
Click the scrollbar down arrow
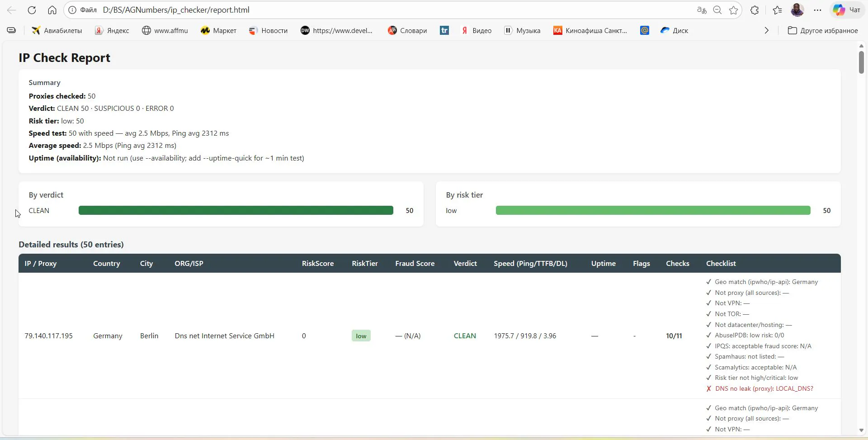coord(861,431)
